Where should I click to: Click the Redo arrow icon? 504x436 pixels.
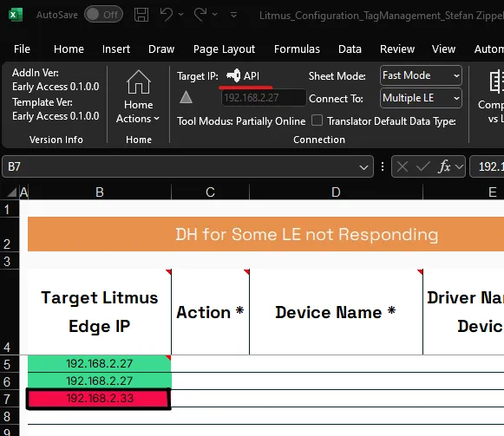click(x=200, y=15)
